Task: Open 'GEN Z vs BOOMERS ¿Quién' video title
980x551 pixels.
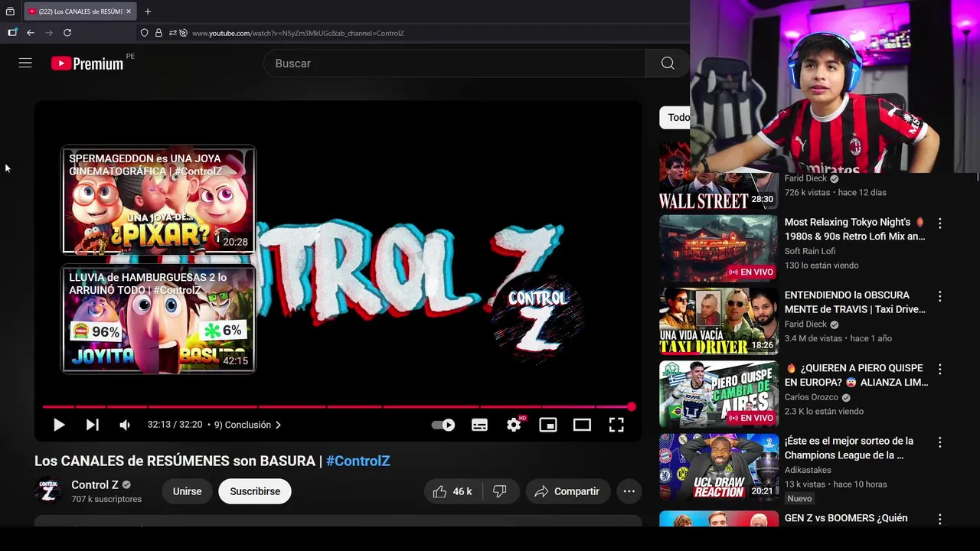Action: click(846, 518)
